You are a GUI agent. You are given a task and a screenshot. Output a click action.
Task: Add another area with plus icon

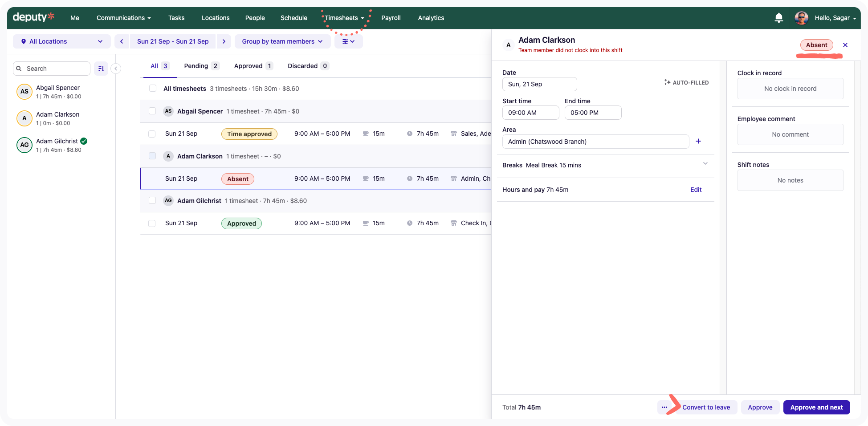pyautogui.click(x=698, y=142)
